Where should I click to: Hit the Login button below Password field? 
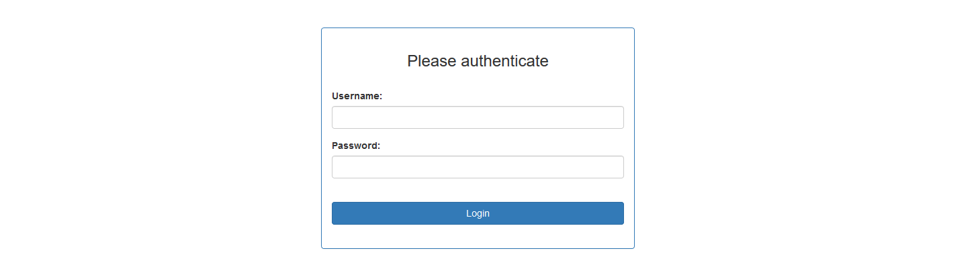(x=478, y=213)
